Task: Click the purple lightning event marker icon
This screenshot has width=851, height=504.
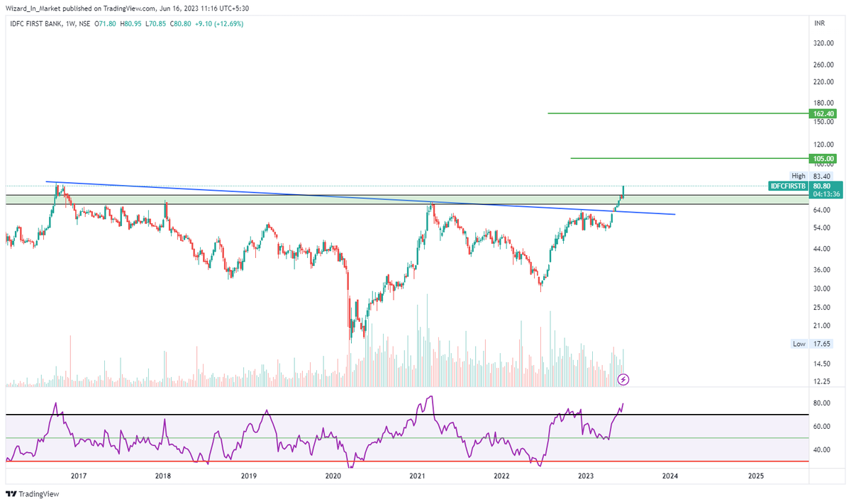Action: pos(623,379)
